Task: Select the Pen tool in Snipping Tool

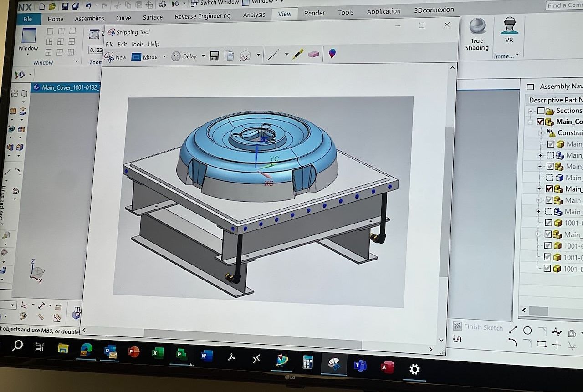Action: click(273, 55)
